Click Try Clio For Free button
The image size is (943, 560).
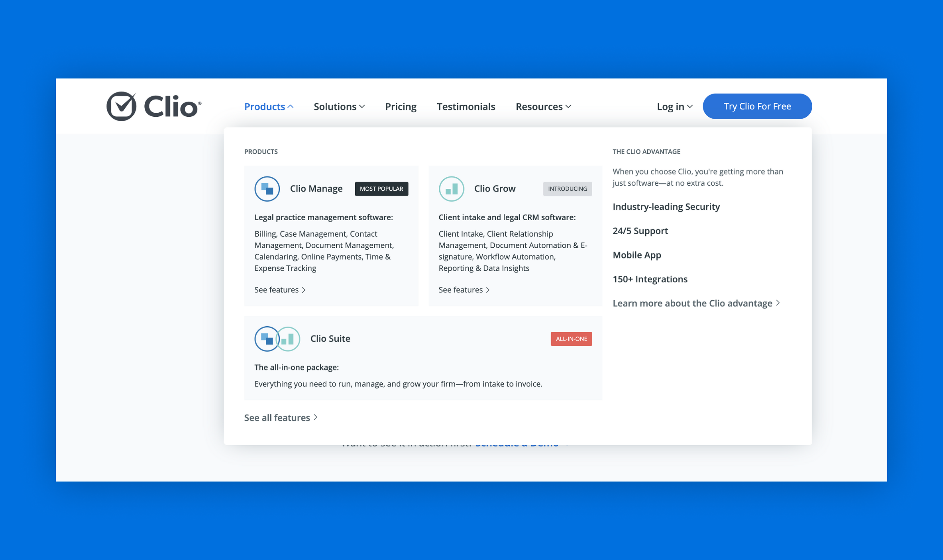click(x=757, y=107)
